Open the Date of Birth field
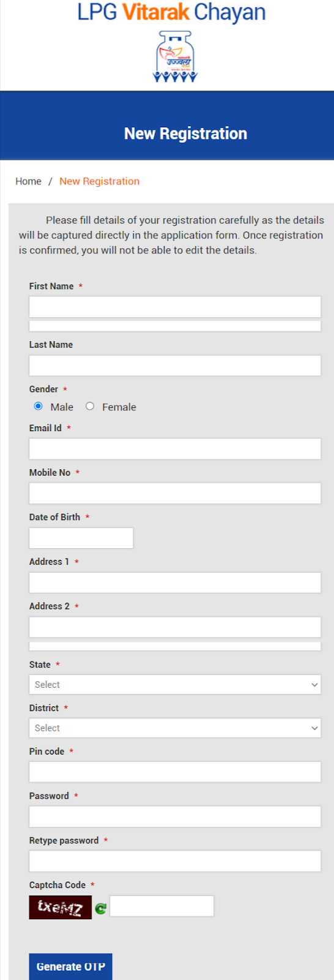This screenshot has width=334, height=980. [81, 538]
